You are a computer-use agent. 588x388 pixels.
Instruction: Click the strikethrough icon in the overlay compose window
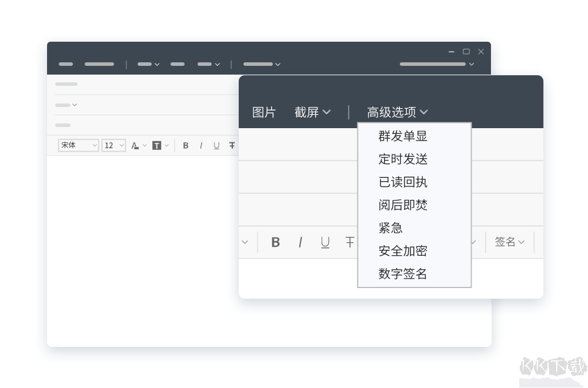[x=350, y=242]
